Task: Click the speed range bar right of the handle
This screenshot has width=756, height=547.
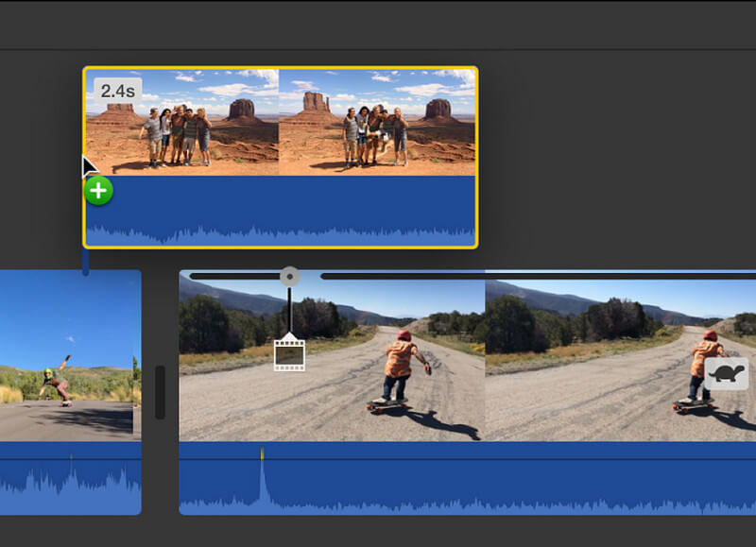Action: click(529, 277)
